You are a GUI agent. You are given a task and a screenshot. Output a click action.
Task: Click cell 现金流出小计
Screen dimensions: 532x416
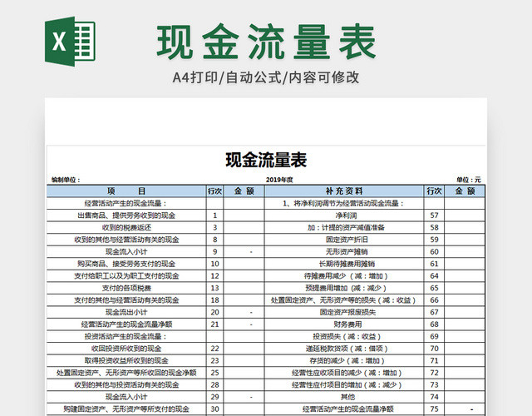click(126, 312)
